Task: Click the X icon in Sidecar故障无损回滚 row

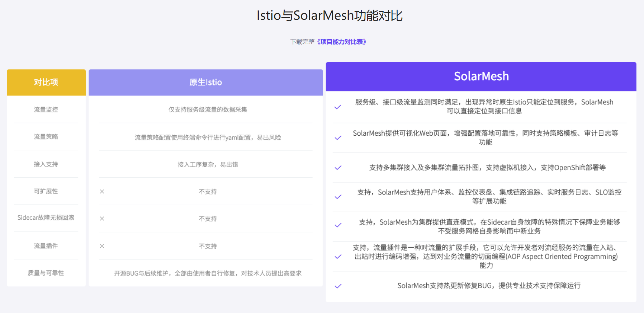Action: point(102,219)
